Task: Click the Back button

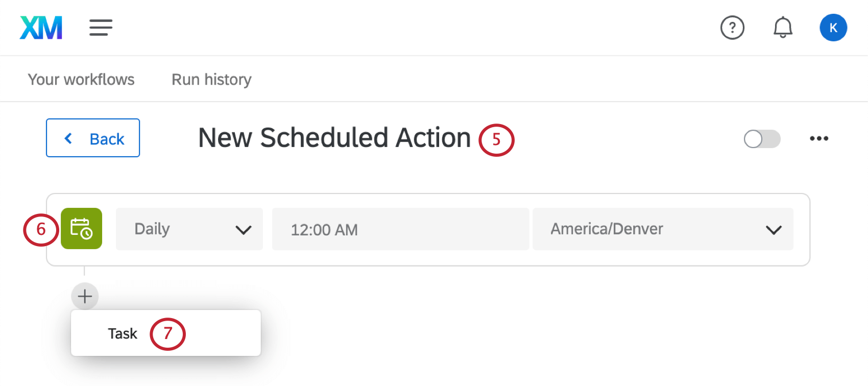Action: [92, 137]
